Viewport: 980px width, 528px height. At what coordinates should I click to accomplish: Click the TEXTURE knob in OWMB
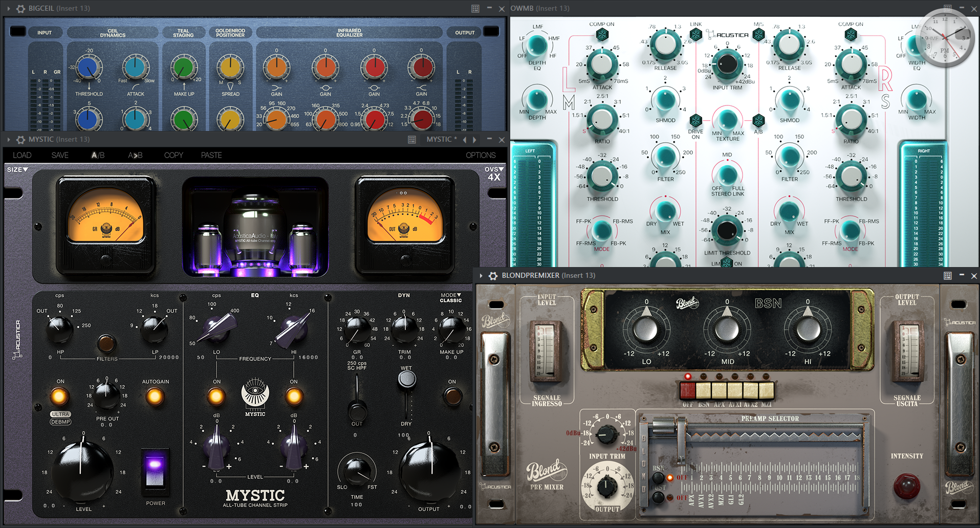[727, 120]
